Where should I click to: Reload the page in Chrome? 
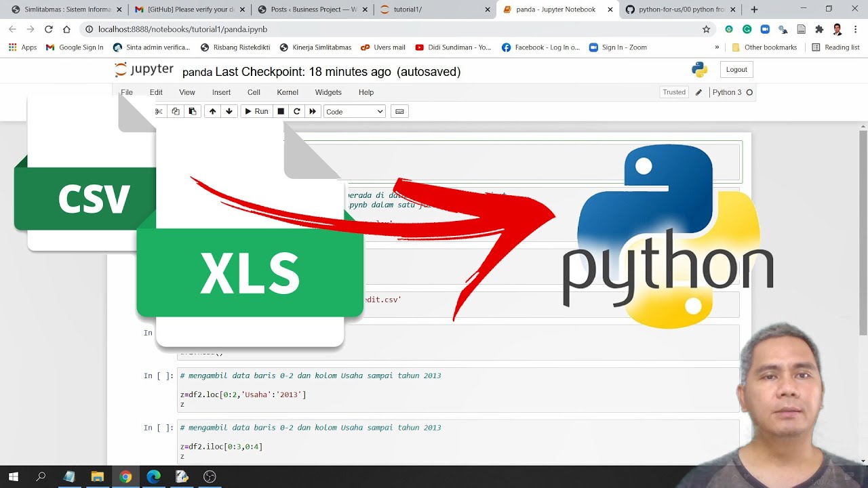48,29
